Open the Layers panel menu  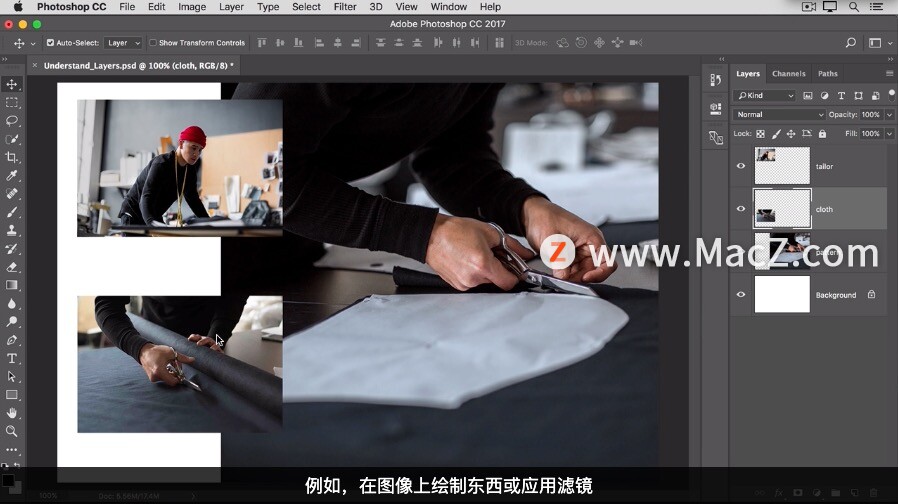click(x=889, y=73)
